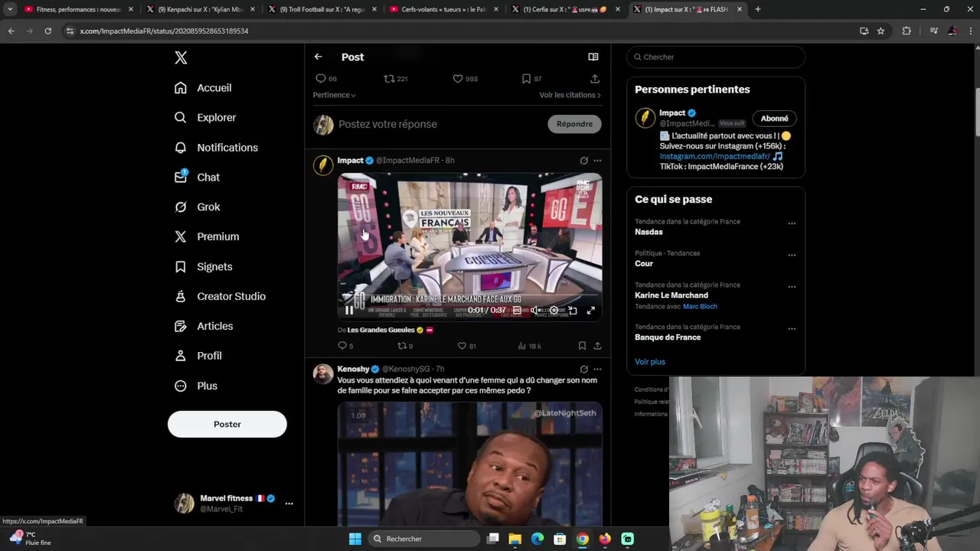Click the Abonné button for Impact
Screen dimensions: 980x551
[774, 119]
